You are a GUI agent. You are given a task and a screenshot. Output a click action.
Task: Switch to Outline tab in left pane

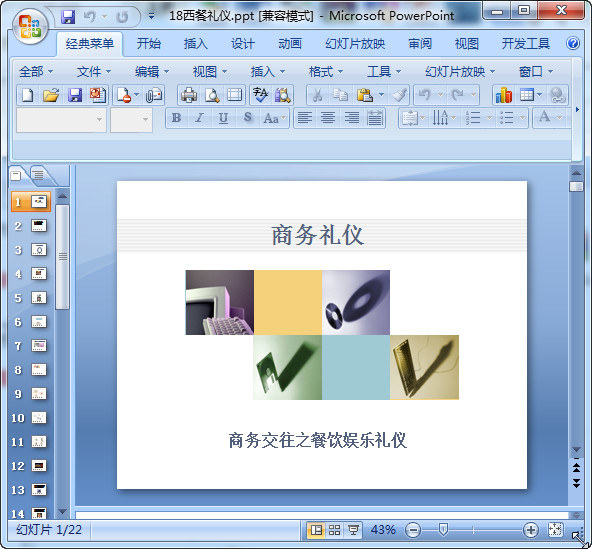[x=38, y=175]
